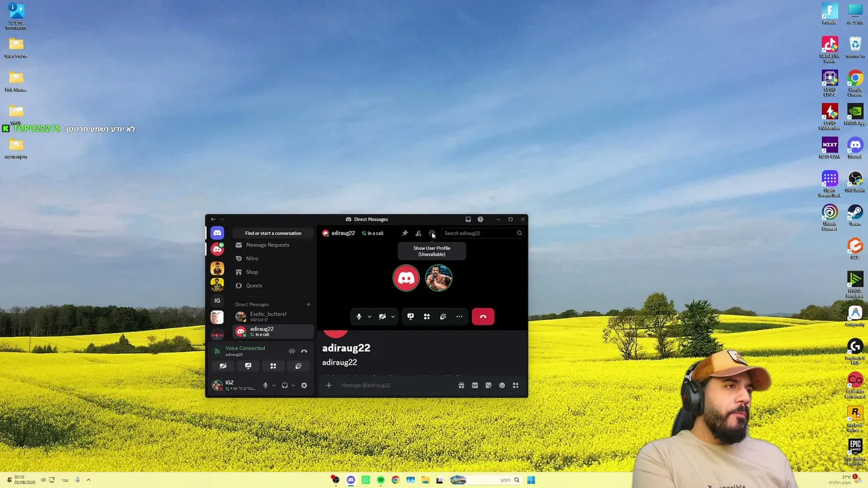Disconnect from voice in Voice Connected panel
Viewport: 868px width, 488px height.
click(304, 351)
